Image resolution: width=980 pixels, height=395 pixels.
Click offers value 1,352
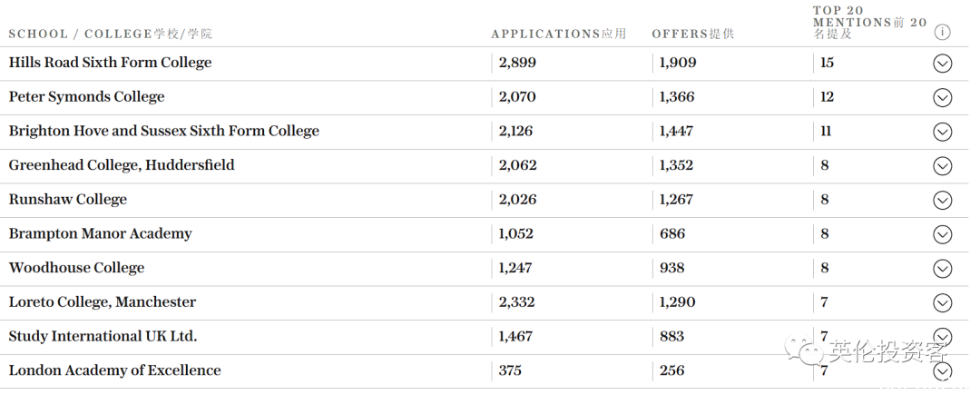click(x=676, y=165)
